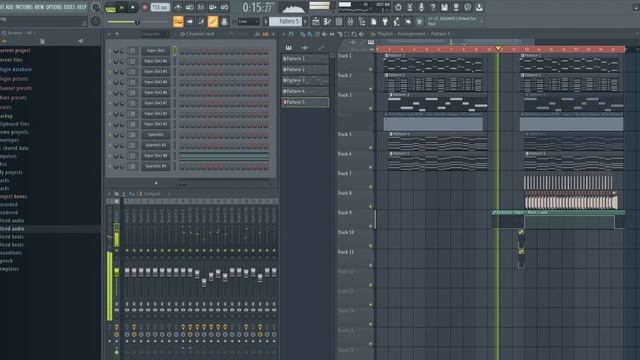640x360 pixels.
Task: Select Pattern 3 in the picker
Action: click(305, 80)
